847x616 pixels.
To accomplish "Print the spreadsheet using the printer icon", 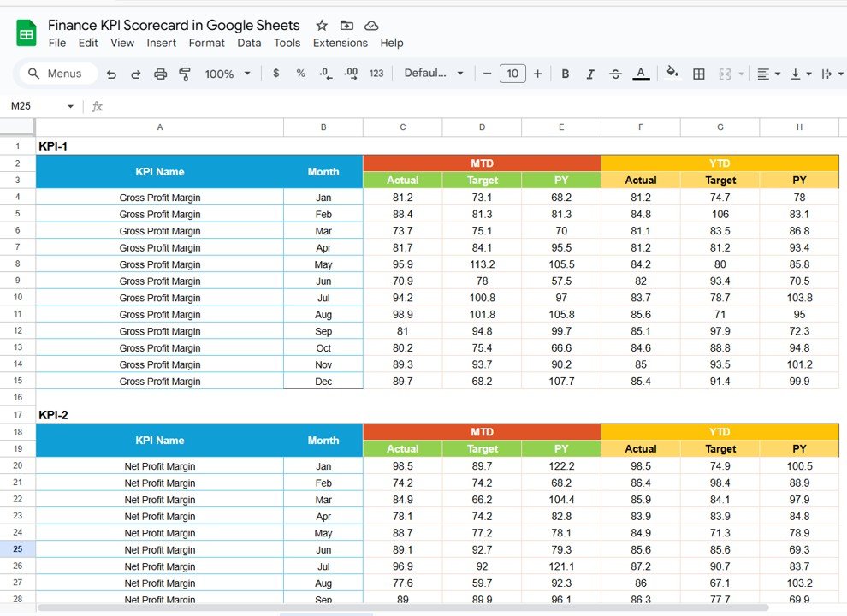I will tap(160, 74).
